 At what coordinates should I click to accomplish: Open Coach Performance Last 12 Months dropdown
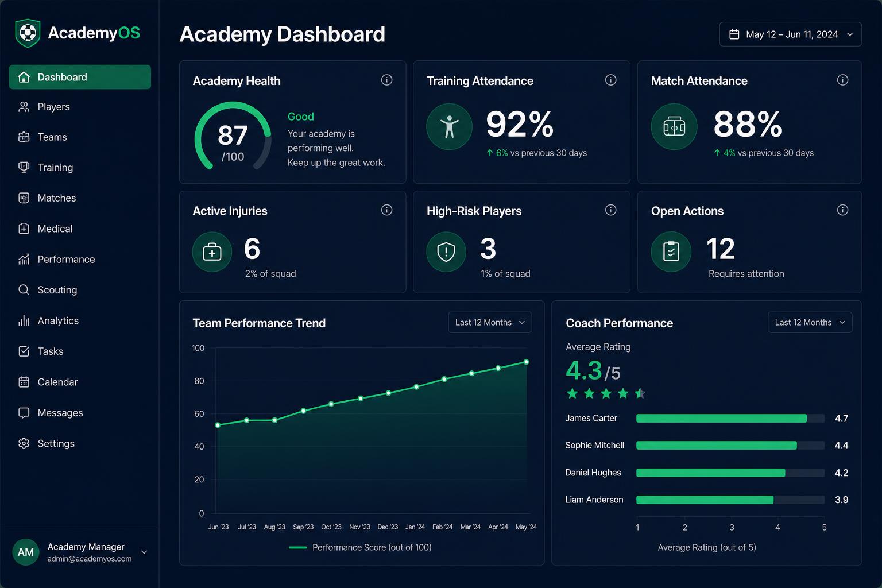pos(810,322)
